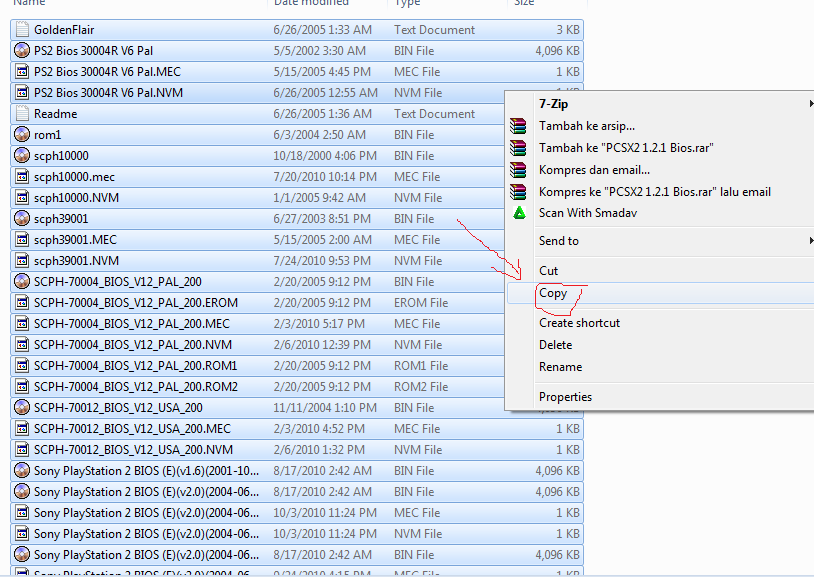Choose Scan With Smadav
814x577 pixels.
click(588, 213)
